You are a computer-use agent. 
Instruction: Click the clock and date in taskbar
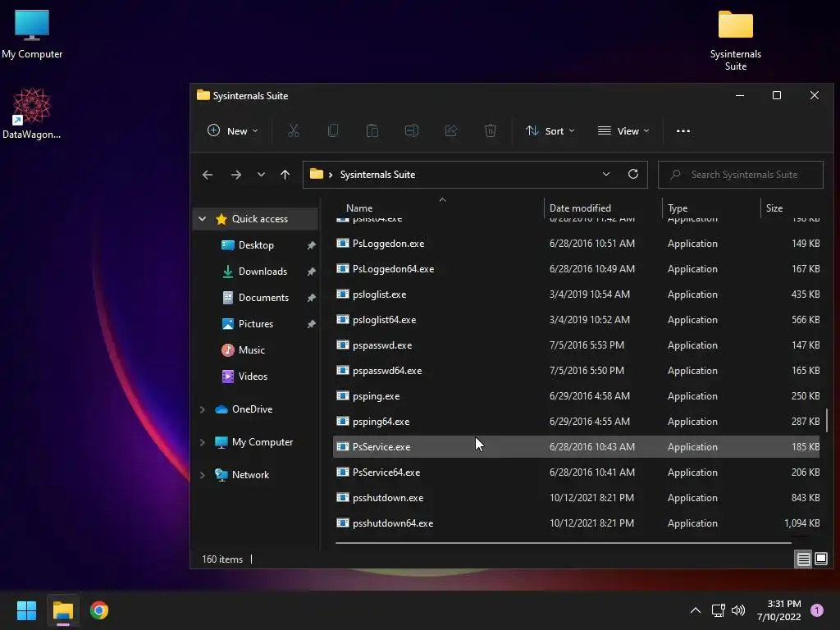778,610
